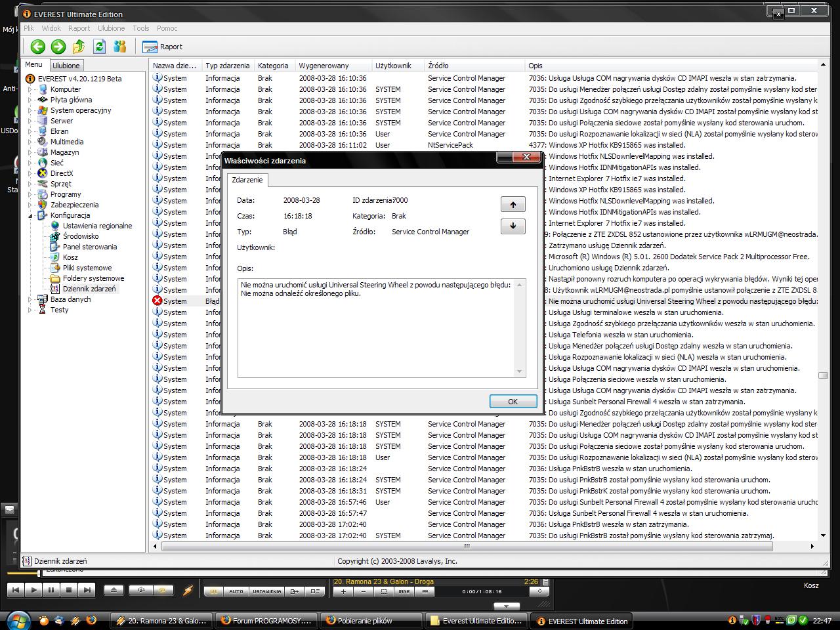Refresh the page with the green arrows icon

pos(99,46)
